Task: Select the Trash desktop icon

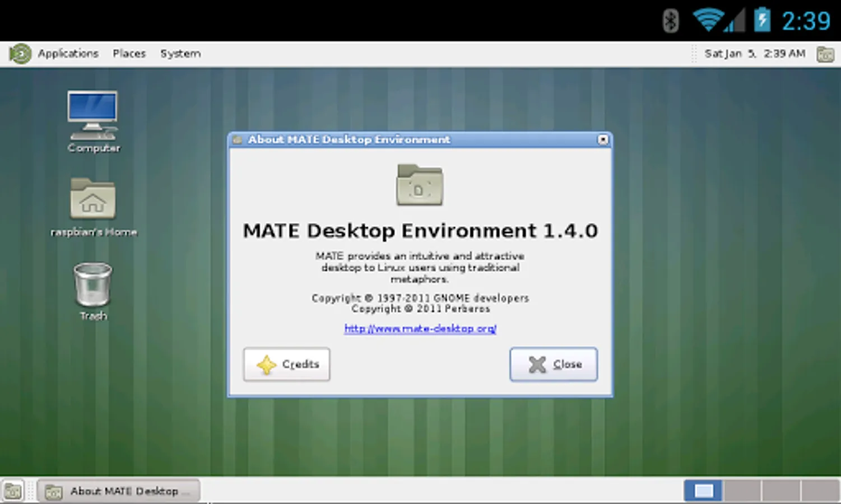Action: pos(93,292)
